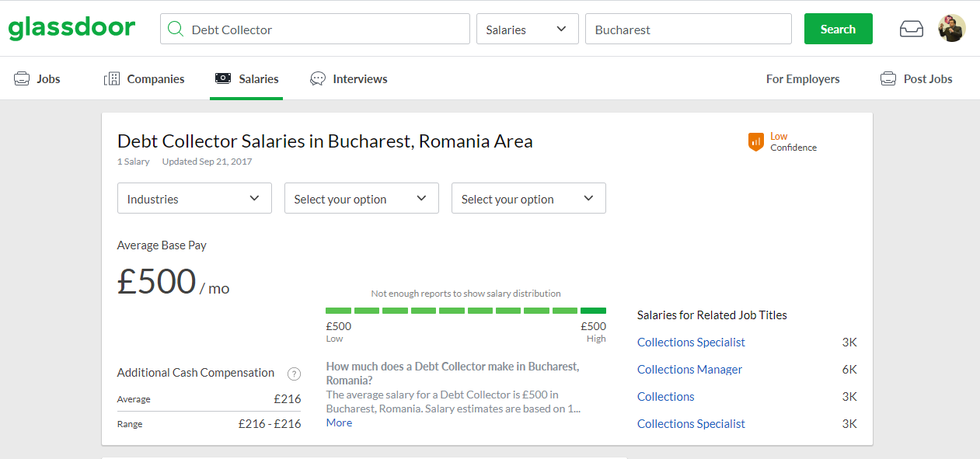Go to the Companies tab
Viewport: 980px width, 459px height.
(x=144, y=78)
